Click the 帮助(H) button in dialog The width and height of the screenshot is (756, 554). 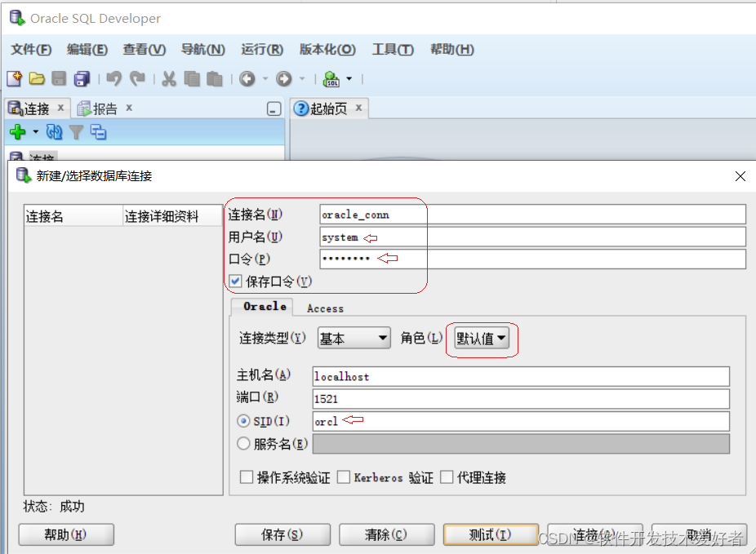[x=66, y=534]
